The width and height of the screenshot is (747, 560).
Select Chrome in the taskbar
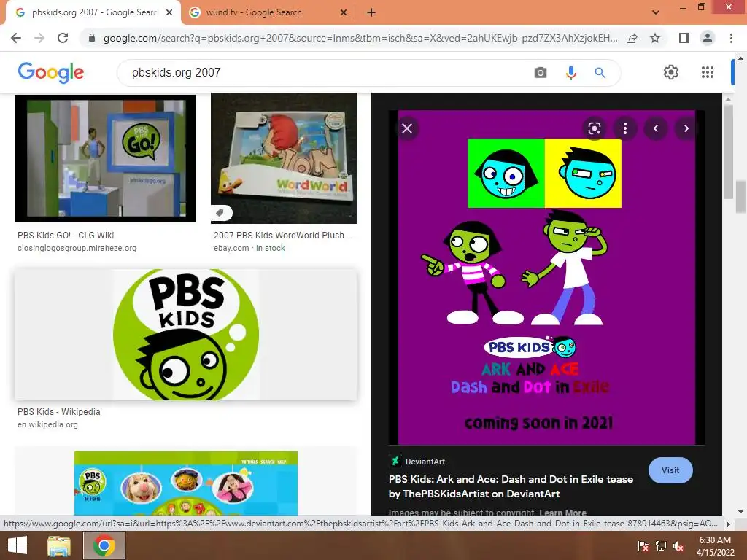pyautogui.click(x=104, y=545)
